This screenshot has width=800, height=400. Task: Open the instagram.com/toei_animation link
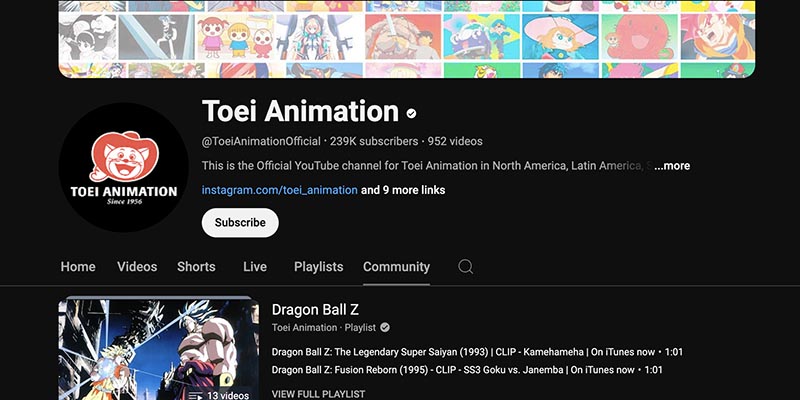coord(280,190)
